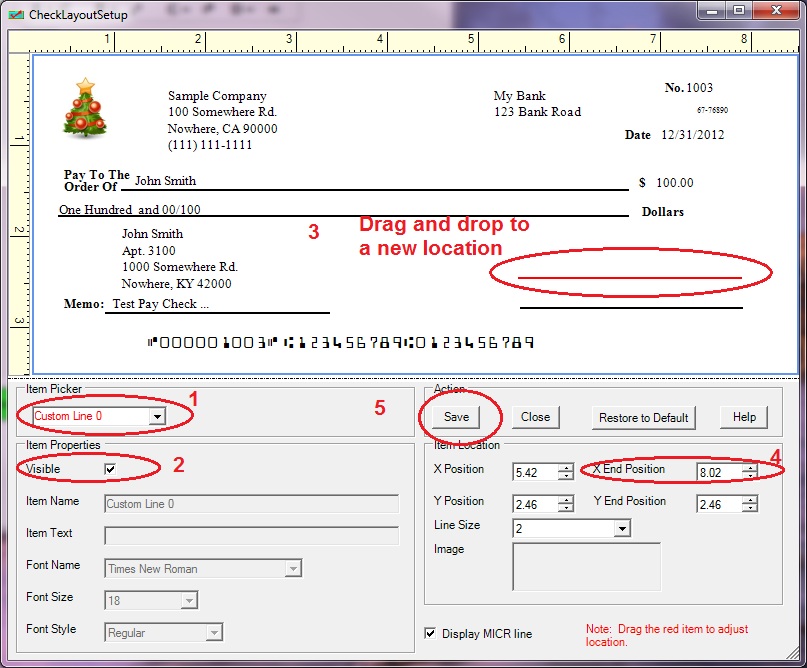
Task: Select the check number 1003 text
Action: coord(699,88)
